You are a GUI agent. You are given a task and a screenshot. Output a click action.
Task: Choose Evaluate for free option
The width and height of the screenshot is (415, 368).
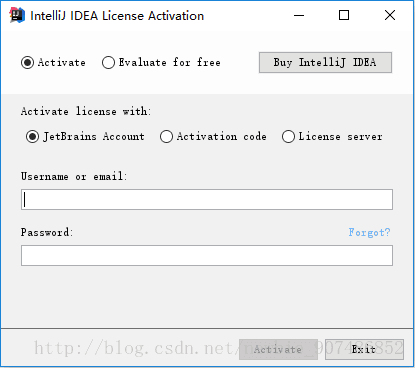coord(161,62)
